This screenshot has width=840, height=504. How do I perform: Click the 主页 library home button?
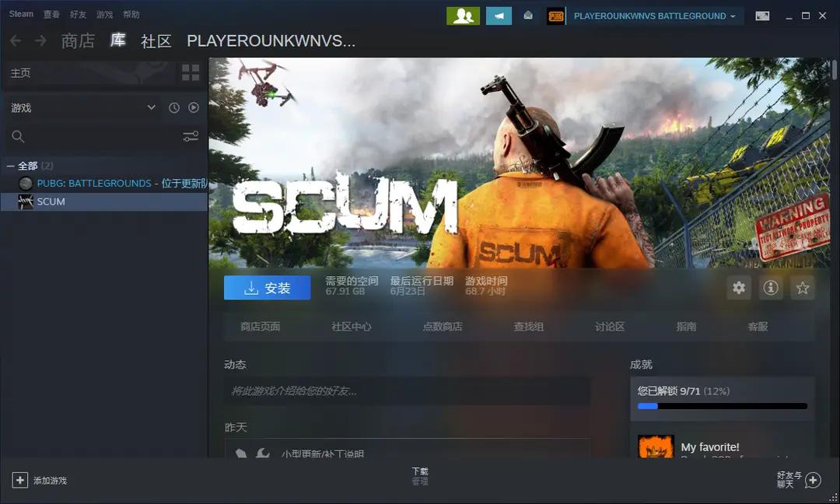pos(89,73)
